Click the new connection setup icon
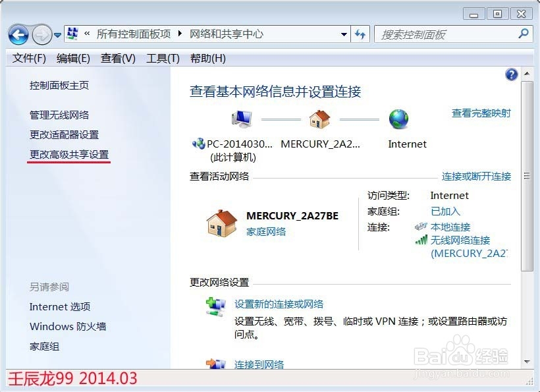 (x=215, y=306)
